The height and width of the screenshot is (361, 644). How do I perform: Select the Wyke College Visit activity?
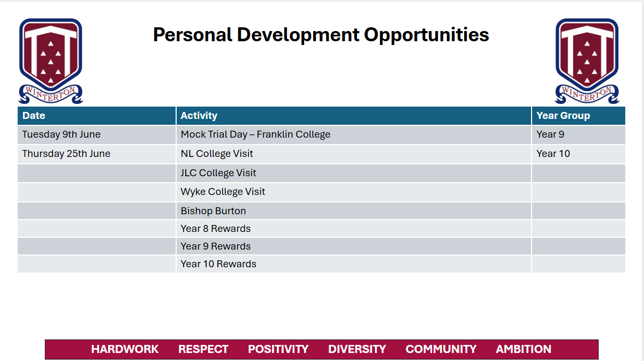point(223,192)
